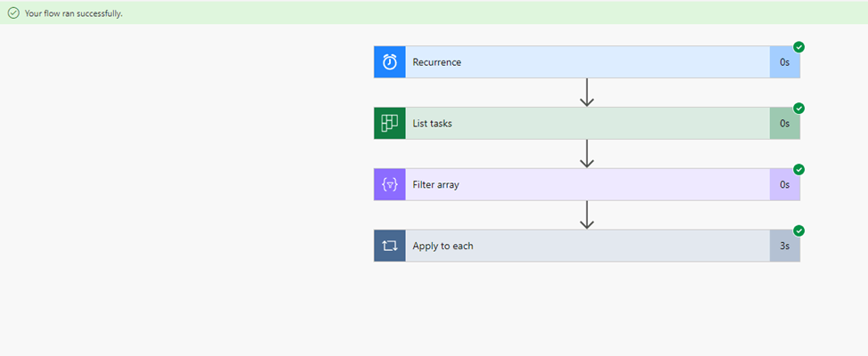Click green success badge on Filter array

pos(799,169)
